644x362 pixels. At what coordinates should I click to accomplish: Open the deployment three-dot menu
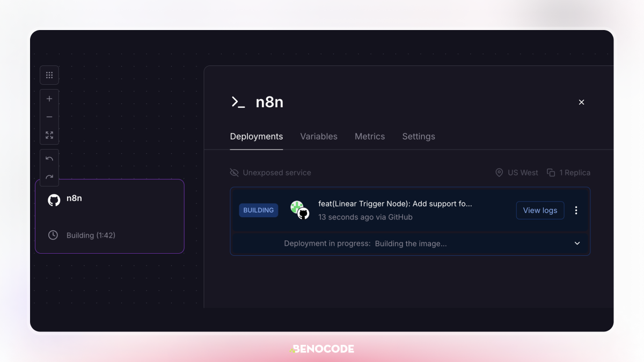[x=576, y=210]
